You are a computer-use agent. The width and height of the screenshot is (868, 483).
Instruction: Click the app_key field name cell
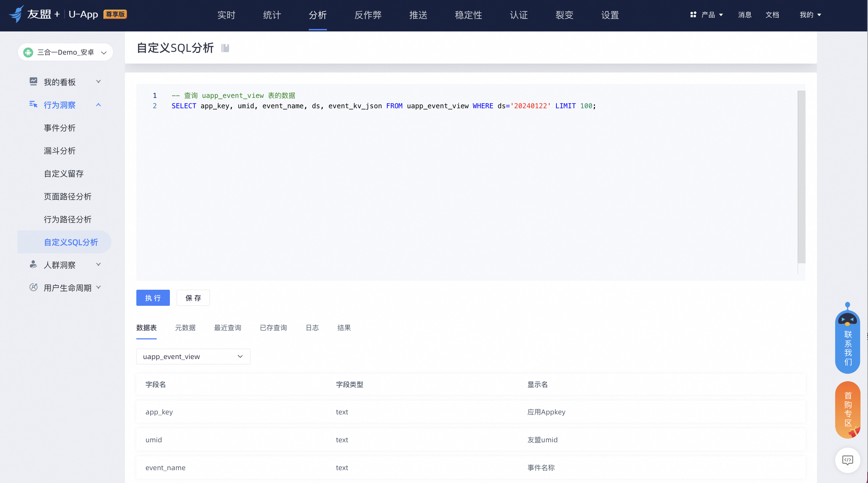point(159,412)
